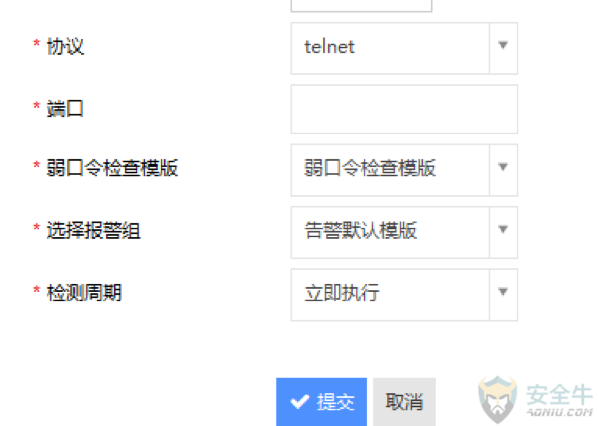
Task: Click the 端口 field label
Action: click(x=65, y=109)
